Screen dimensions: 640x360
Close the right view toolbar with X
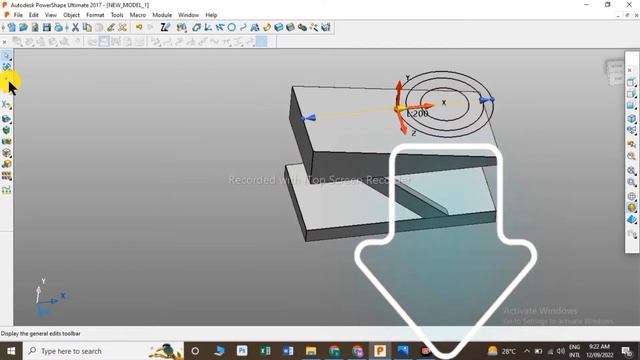tap(629, 70)
